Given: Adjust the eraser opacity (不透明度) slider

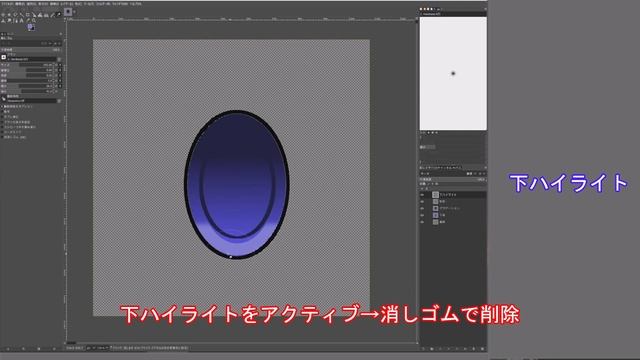Looking at the screenshot, I should pos(30,50).
